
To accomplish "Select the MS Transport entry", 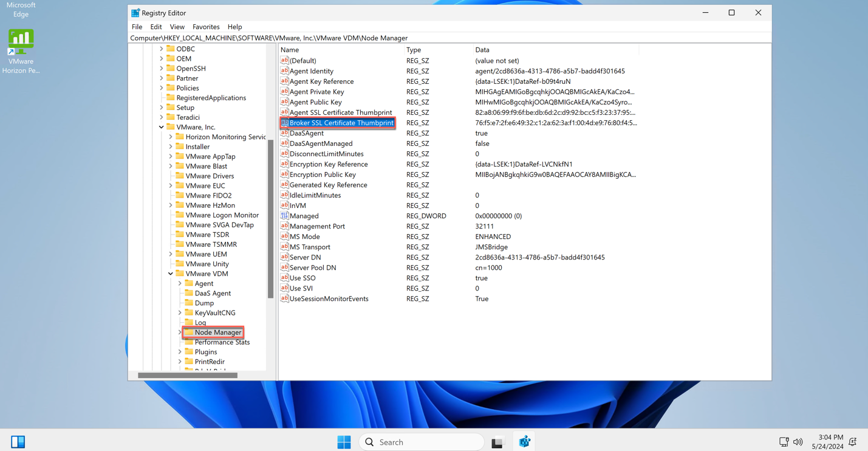I will click(310, 247).
